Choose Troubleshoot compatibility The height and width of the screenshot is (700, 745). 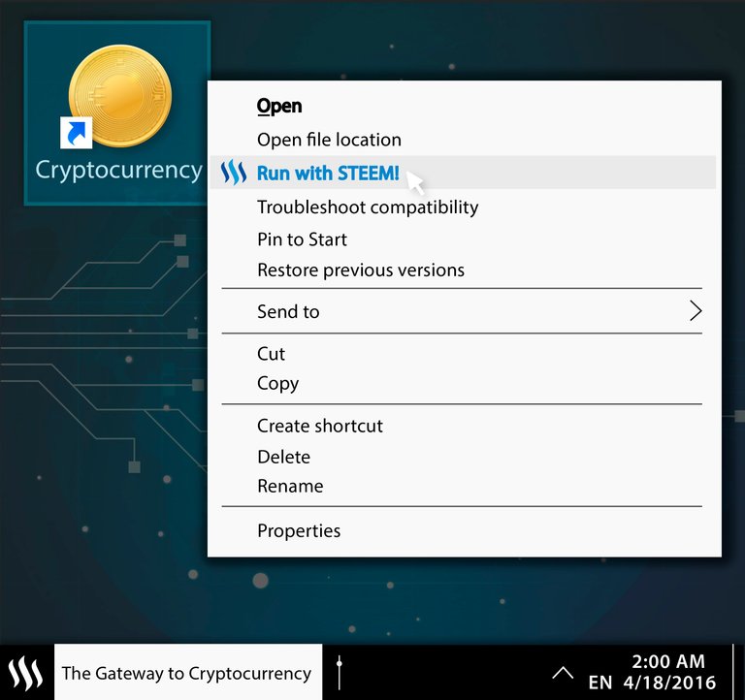pyautogui.click(x=368, y=207)
